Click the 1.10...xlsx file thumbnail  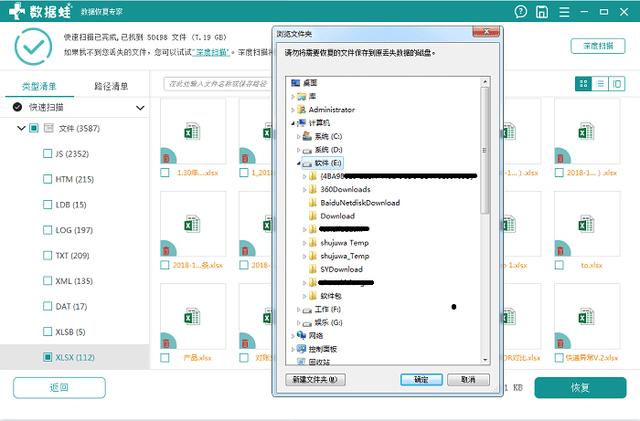[193, 132]
